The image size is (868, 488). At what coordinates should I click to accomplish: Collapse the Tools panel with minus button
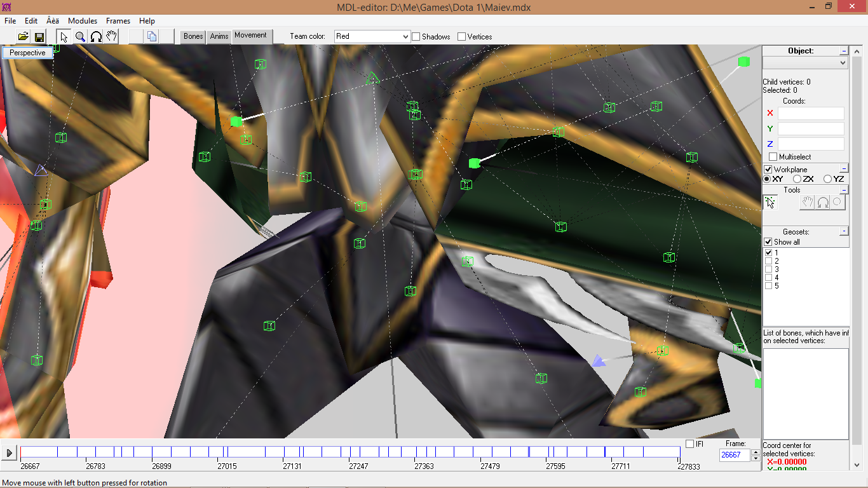(x=844, y=190)
